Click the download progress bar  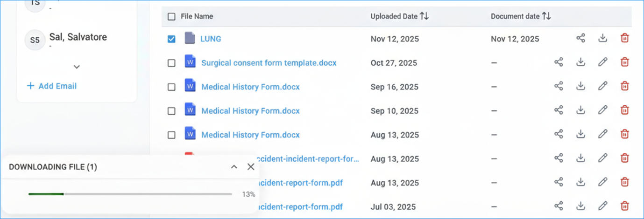[130, 194]
